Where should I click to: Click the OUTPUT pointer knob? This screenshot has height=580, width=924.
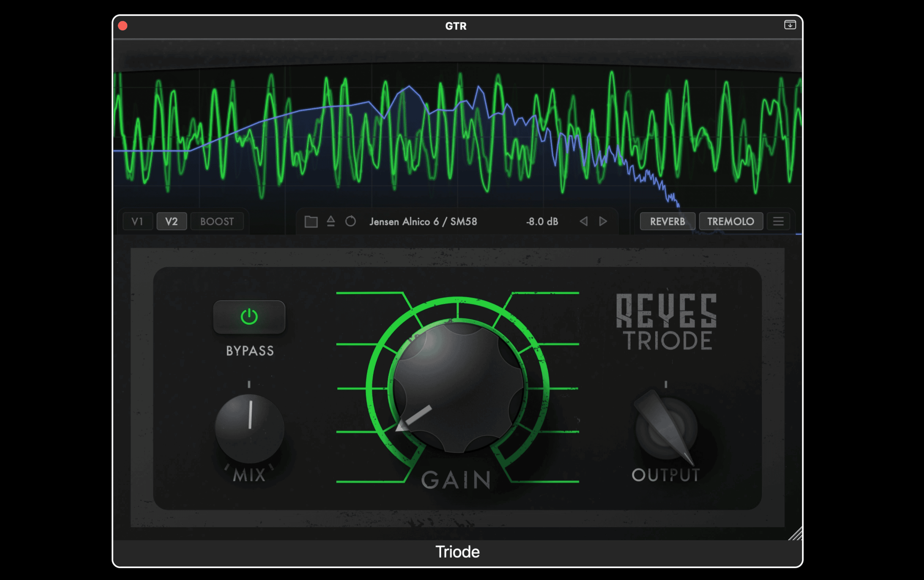667,428
